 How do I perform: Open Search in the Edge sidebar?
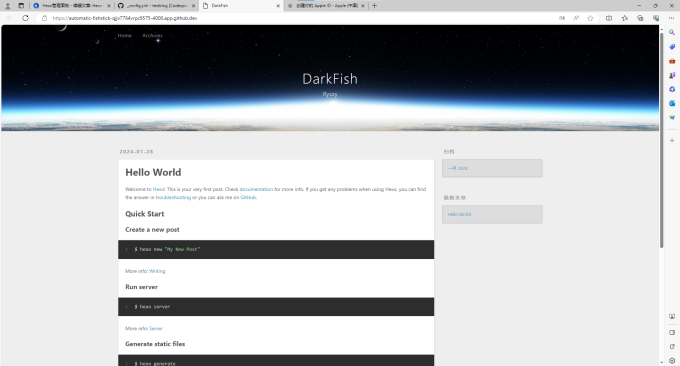pyautogui.click(x=672, y=32)
